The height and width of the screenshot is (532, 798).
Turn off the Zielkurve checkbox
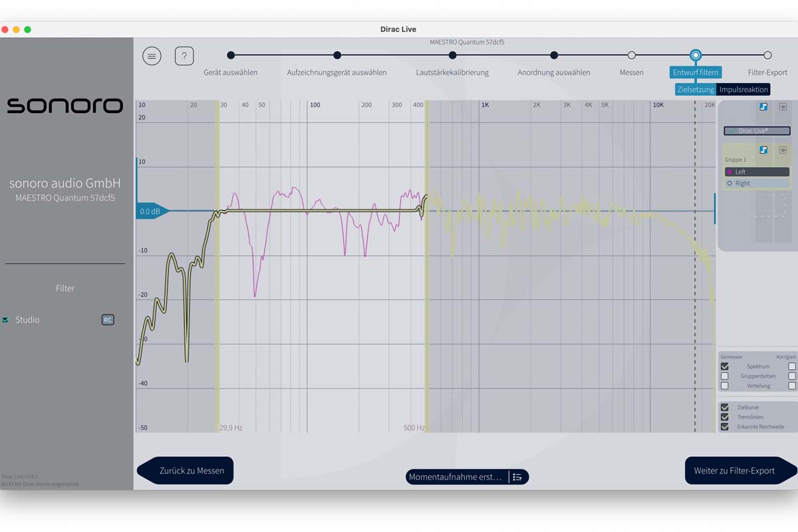tap(725, 408)
